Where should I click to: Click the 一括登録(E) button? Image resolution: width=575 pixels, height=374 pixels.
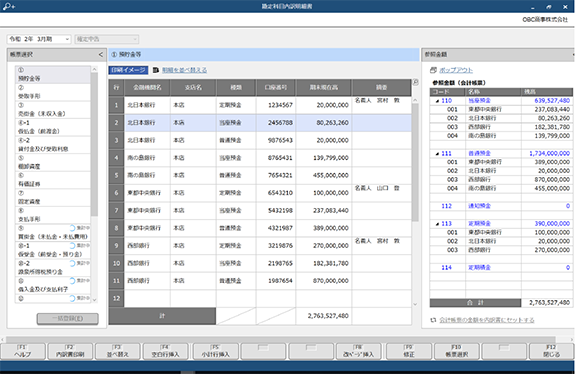[x=67, y=319]
